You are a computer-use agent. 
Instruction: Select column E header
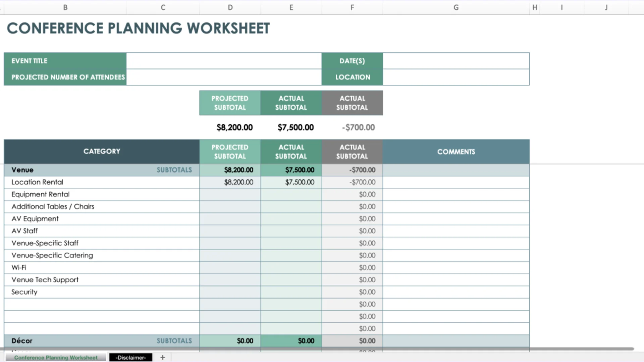tap(291, 7)
